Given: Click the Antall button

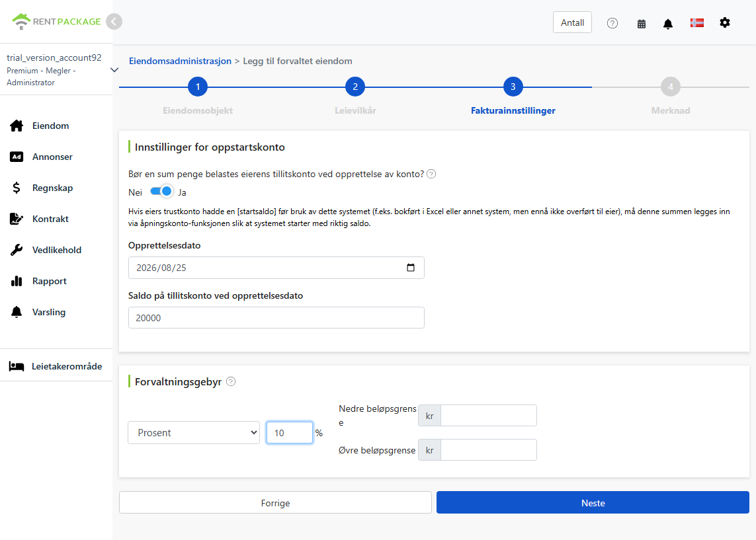Looking at the screenshot, I should point(572,22).
